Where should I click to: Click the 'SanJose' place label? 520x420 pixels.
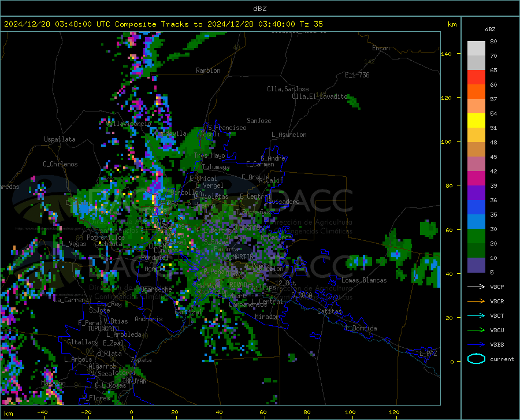click(x=259, y=121)
